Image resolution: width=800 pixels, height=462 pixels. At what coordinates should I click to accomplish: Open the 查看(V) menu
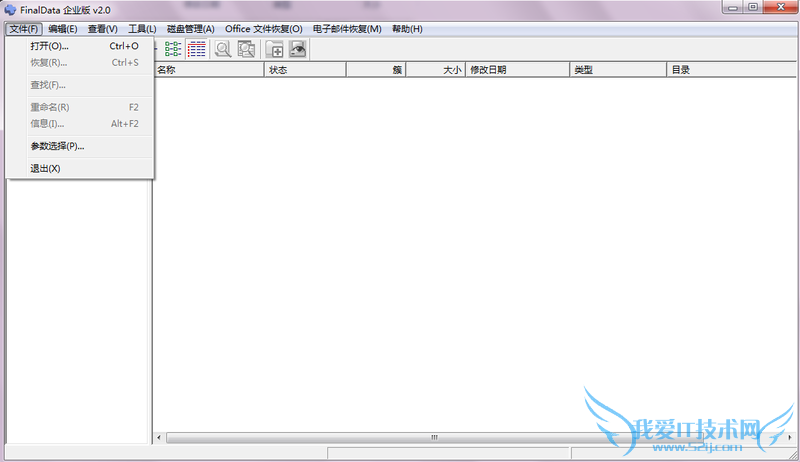pyautogui.click(x=103, y=29)
